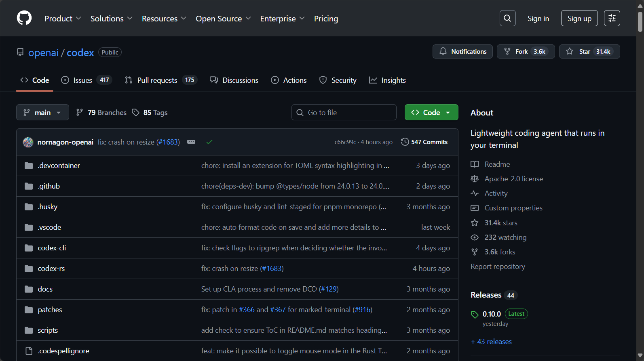Expand the Open Source dropdown menu
644x361 pixels.
(223, 19)
